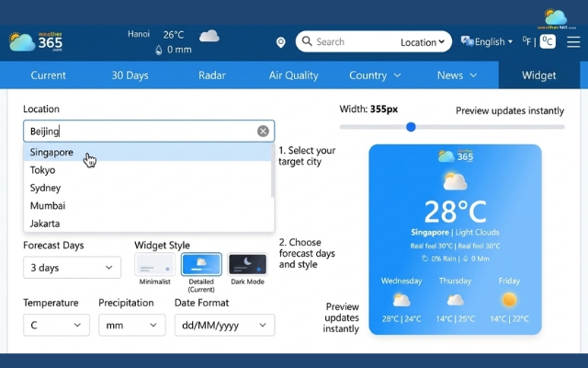Choose Singapore from suggestions
Screen dimensions: 588x368
148,152
